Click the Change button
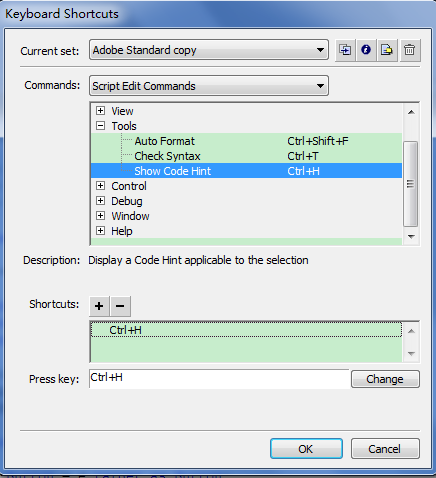This screenshot has width=436, height=478. tap(385, 379)
